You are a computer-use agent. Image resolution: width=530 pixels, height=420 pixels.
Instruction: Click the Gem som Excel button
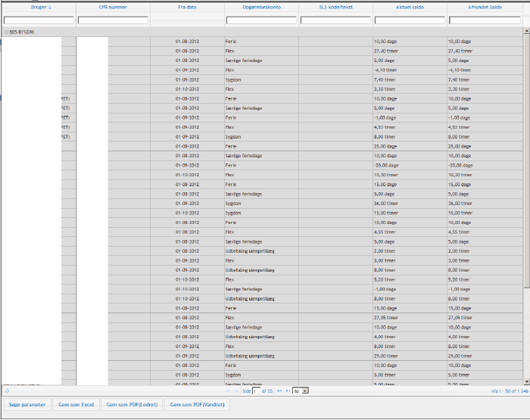76,405
